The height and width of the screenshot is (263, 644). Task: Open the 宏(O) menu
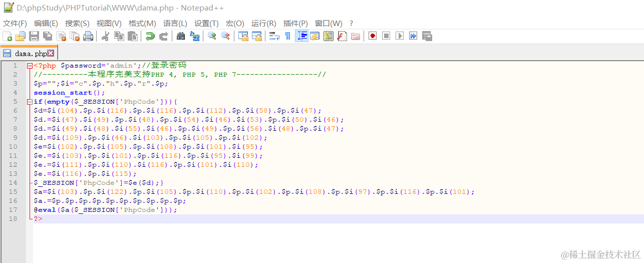click(235, 24)
